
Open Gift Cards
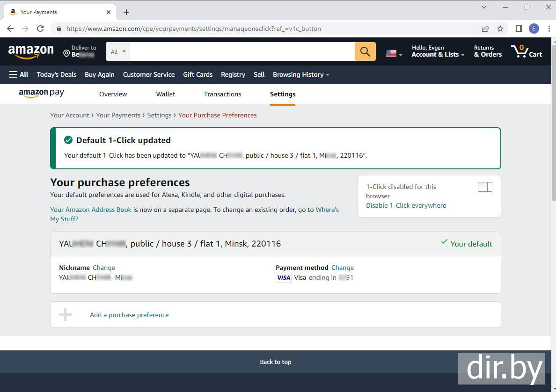(198, 74)
